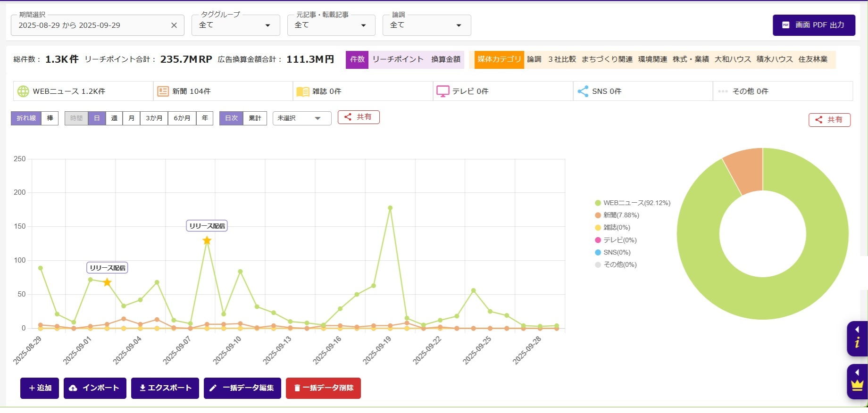Select the まちづくり関連 tab
868x413 pixels.
click(x=607, y=59)
